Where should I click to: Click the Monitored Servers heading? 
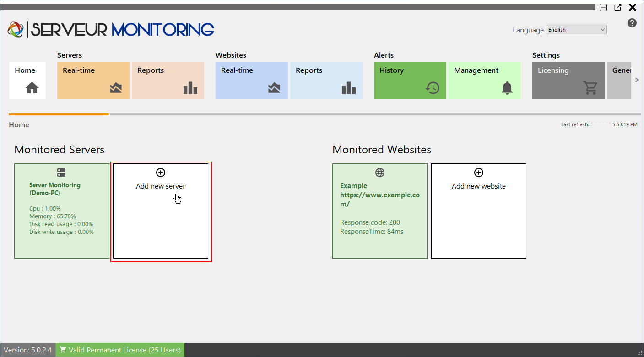60,150
